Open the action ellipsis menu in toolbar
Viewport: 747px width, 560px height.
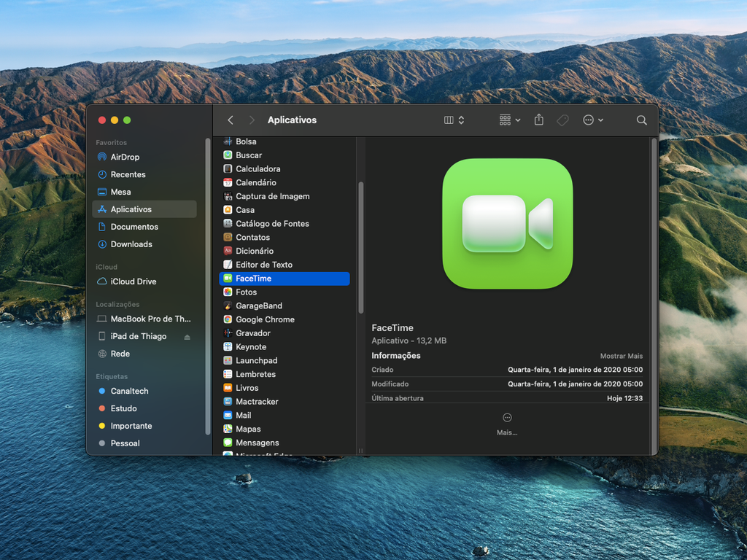pos(593,120)
